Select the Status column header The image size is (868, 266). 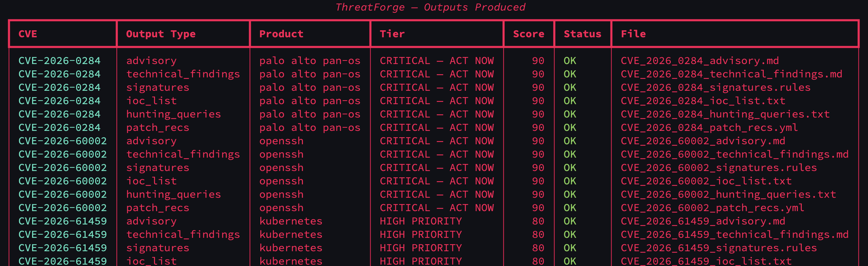point(582,34)
